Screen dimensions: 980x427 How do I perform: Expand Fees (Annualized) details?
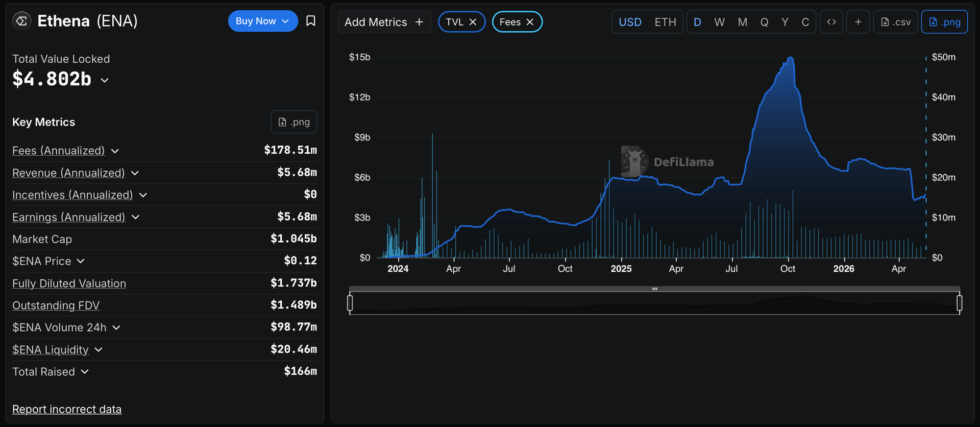(115, 151)
